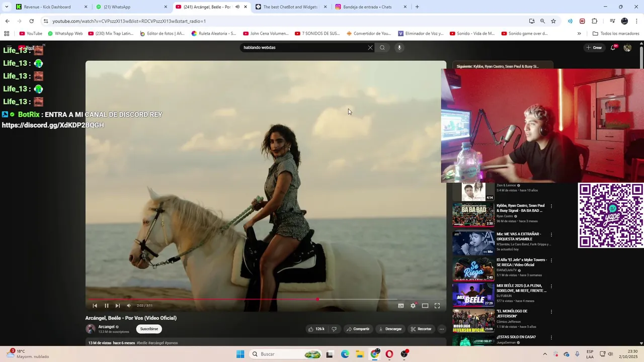Open Arcangel channel name link
This screenshot has width=644, height=362.
[x=106, y=327]
